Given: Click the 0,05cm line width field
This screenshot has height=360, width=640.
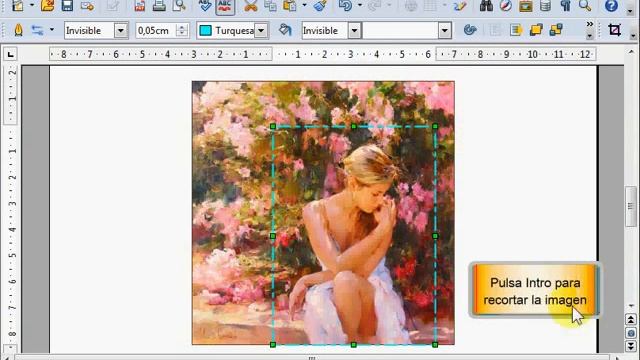Looking at the screenshot, I should tap(156, 31).
